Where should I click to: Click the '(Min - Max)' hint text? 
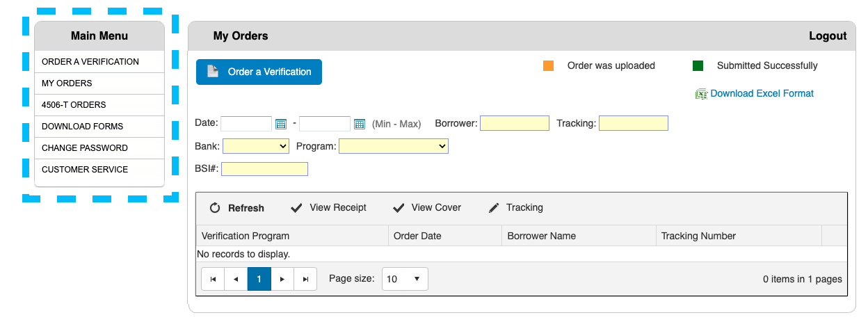(x=396, y=124)
